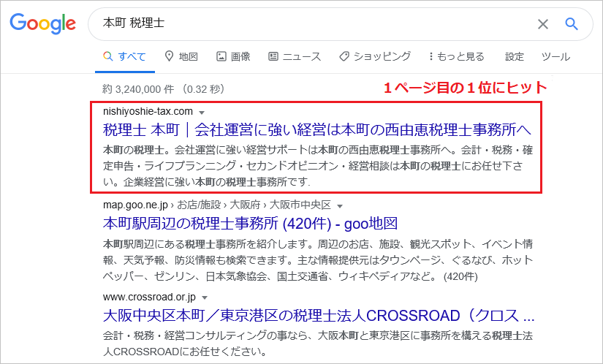The image size is (603, 364).
Task: Open the ニュース tab
Action: [x=295, y=57]
